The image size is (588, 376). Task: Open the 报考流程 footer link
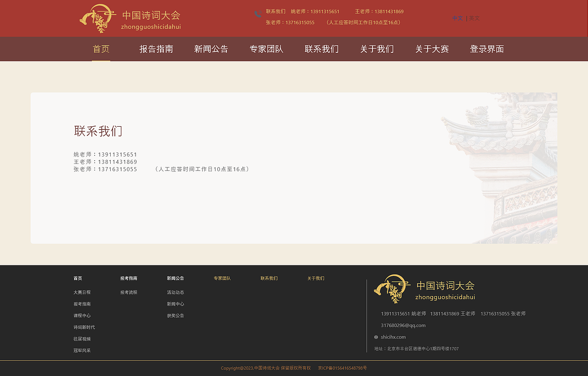[129, 292]
